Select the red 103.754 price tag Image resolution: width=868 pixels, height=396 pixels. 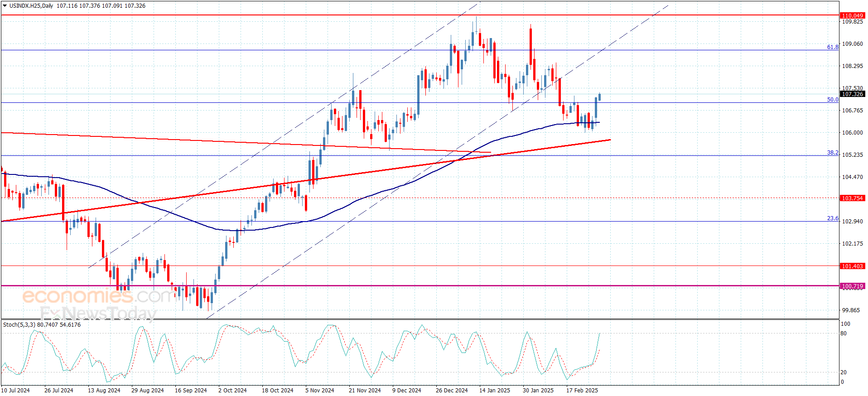pos(852,198)
